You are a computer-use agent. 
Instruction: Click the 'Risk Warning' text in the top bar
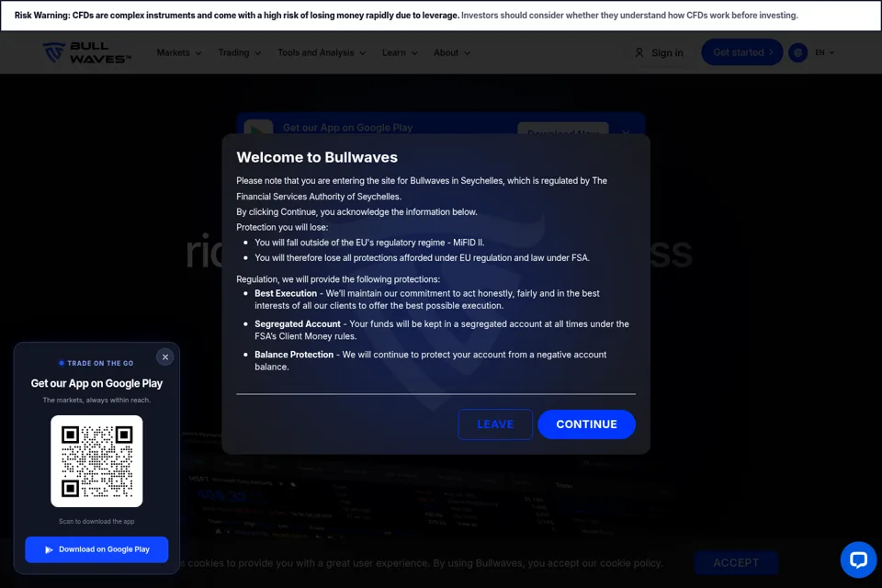[x=42, y=16]
